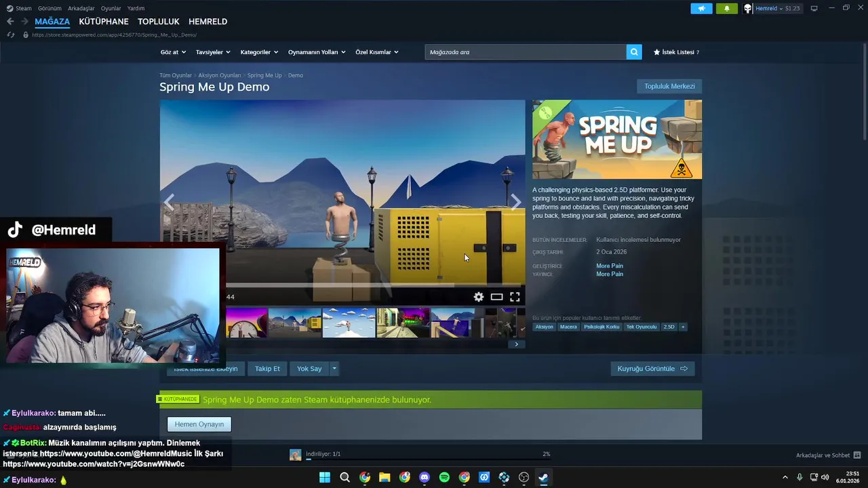Expand the Özel Kısımlar dropdown
Image resolution: width=868 pixels, height=488 pixels.
click(x=377, y=52)
